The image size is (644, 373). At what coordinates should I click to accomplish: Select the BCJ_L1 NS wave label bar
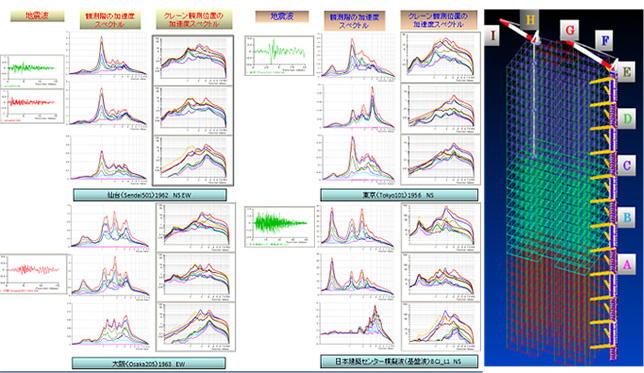[399, 361]
